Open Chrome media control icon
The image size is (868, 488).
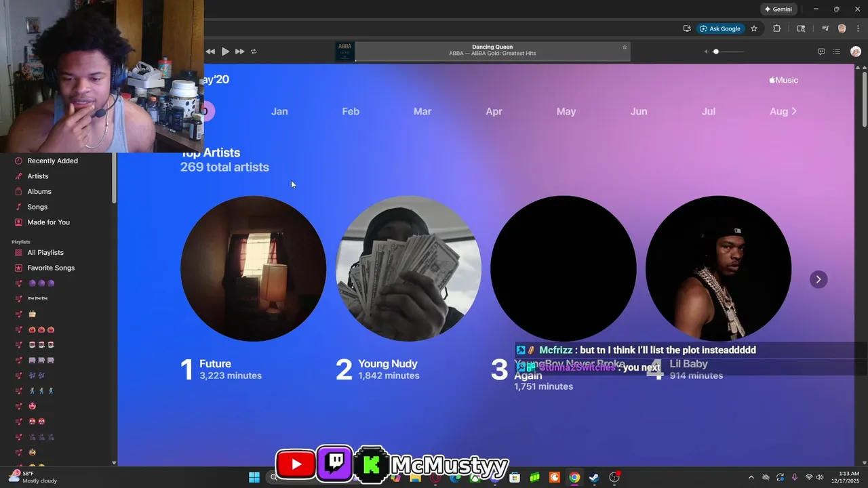point(825,28)
